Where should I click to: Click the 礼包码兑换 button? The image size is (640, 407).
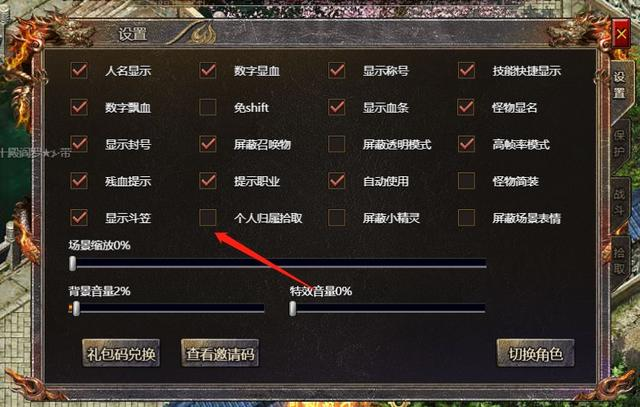pos(121,354)
